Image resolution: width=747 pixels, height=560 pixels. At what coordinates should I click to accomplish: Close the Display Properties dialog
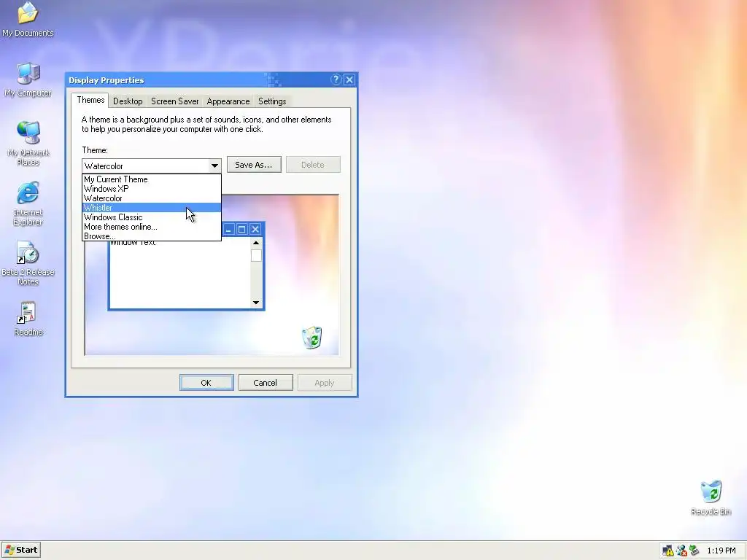349,79
